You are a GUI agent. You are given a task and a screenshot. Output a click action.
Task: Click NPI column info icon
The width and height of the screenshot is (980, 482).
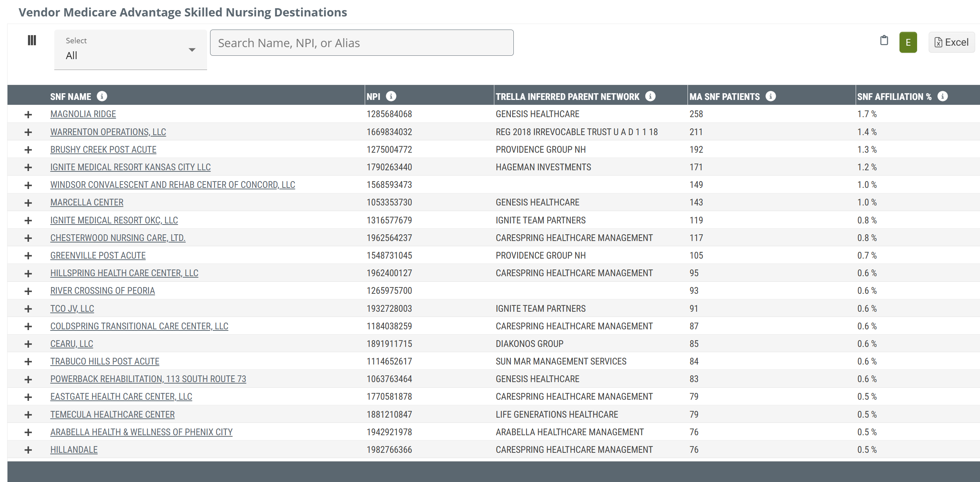391,97
